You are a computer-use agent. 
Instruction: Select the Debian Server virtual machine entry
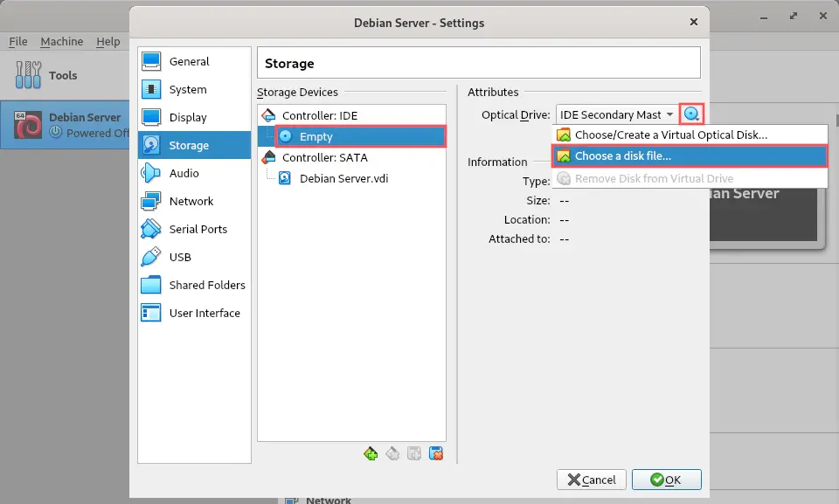(x=65, y=125)
